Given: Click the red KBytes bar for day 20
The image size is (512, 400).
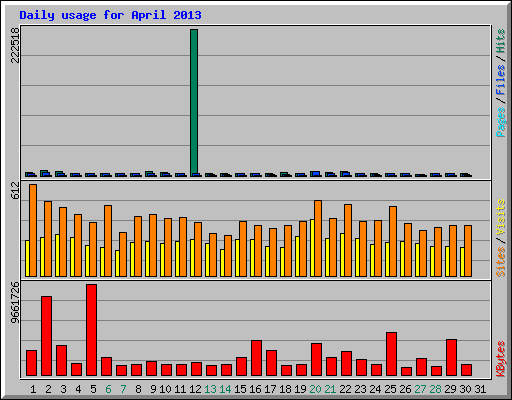Looking at the screenshot, I should tap(317, 360).
